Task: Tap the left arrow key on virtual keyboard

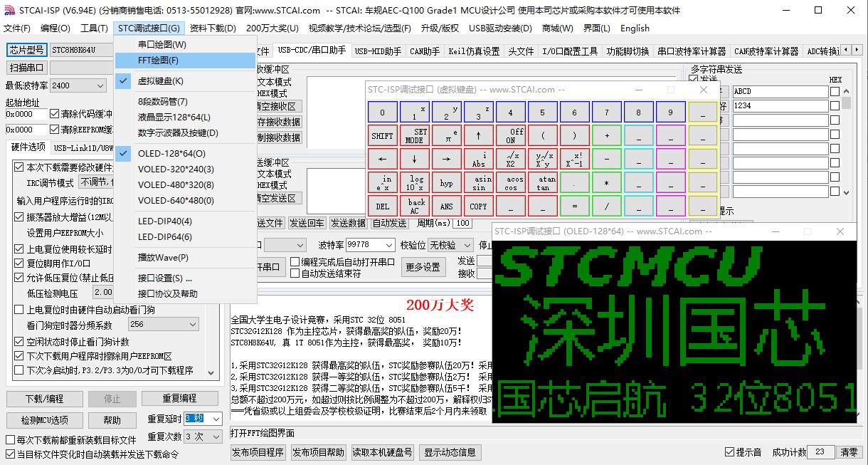Action: coord(382,159)
